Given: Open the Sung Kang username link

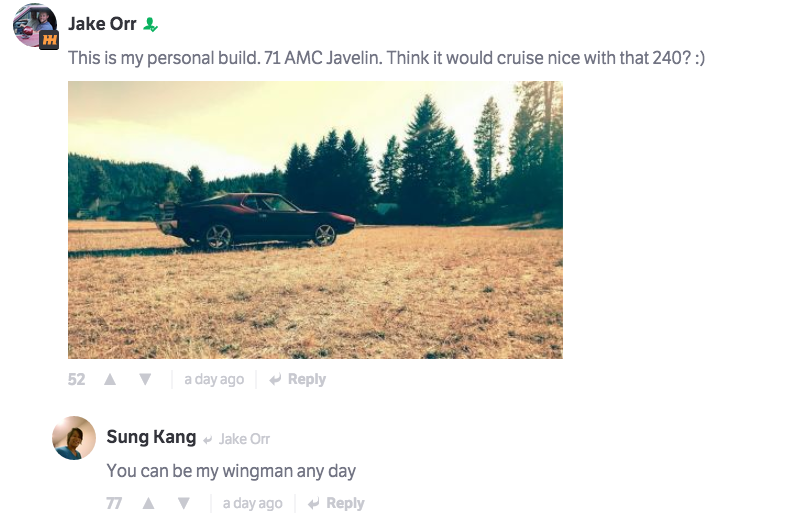Looking at the screenshot, I should (150, 438).
